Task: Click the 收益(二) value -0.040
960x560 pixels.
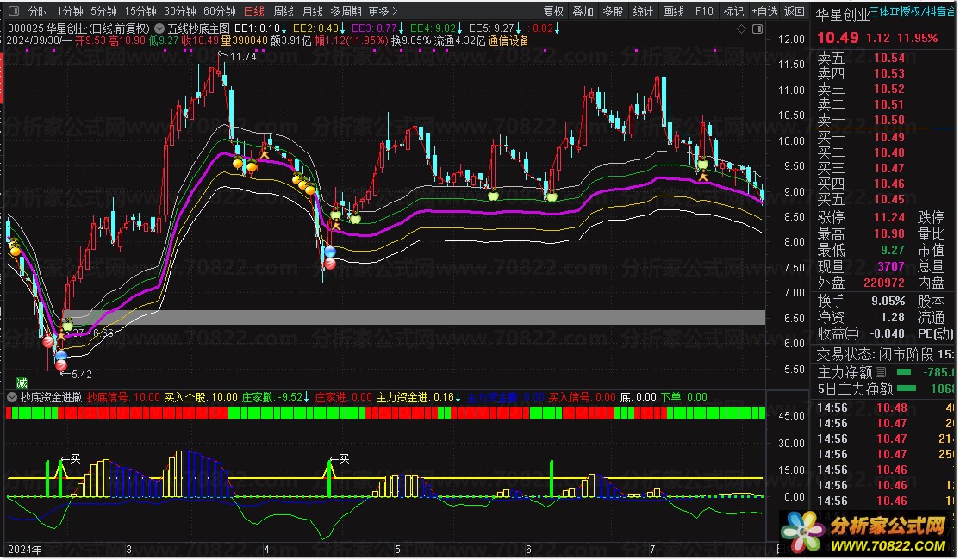Action: [x=887, y=333]
